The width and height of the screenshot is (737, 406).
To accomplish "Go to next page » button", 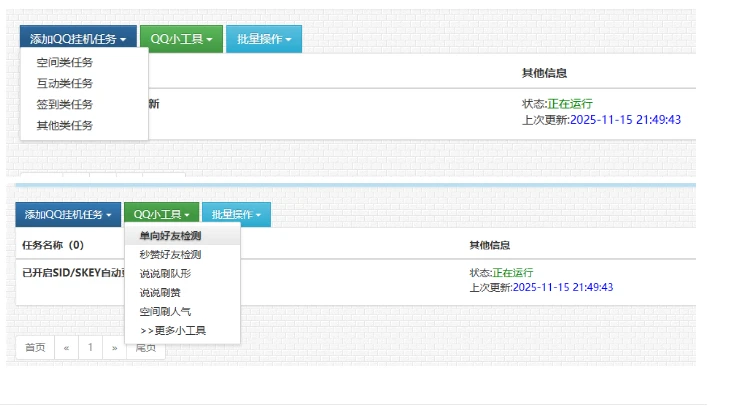I will (x=114, y=348).
